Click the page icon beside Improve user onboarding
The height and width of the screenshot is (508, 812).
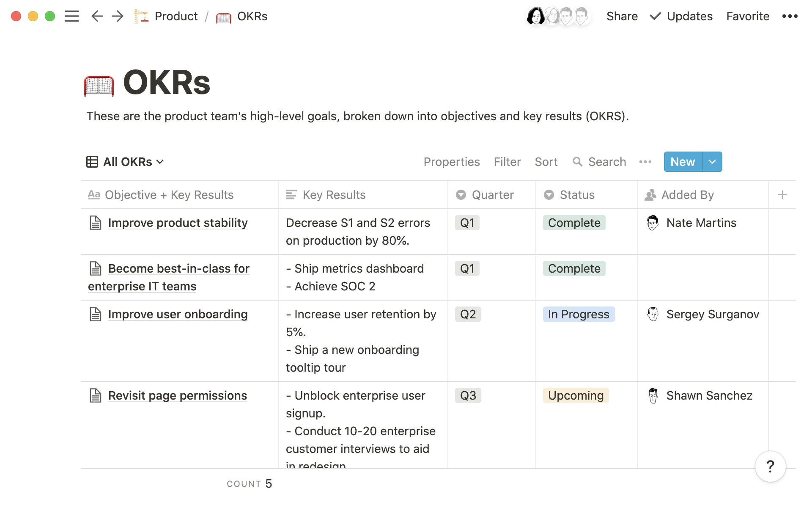coord(95,314)
